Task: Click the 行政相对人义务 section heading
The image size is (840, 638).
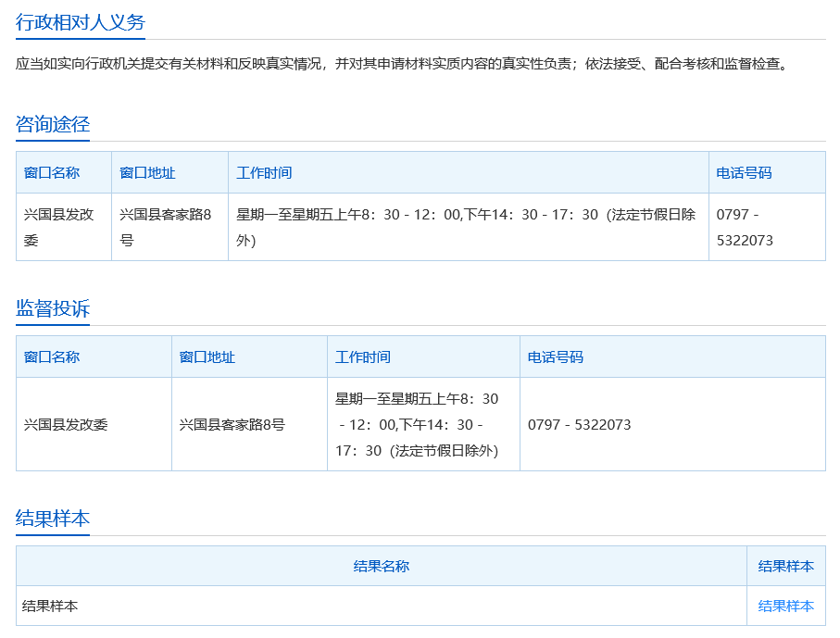Action: coord(81,22)
